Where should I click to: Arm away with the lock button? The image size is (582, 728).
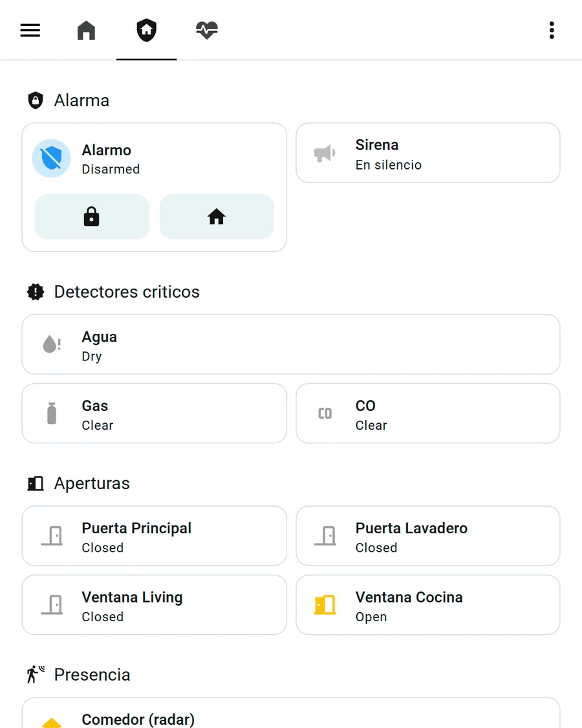92,217
